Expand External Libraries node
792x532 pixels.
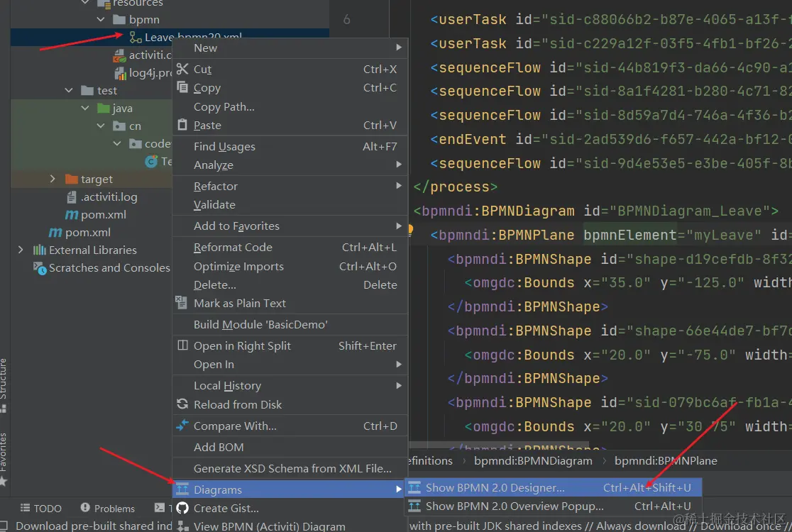(20, 250)
